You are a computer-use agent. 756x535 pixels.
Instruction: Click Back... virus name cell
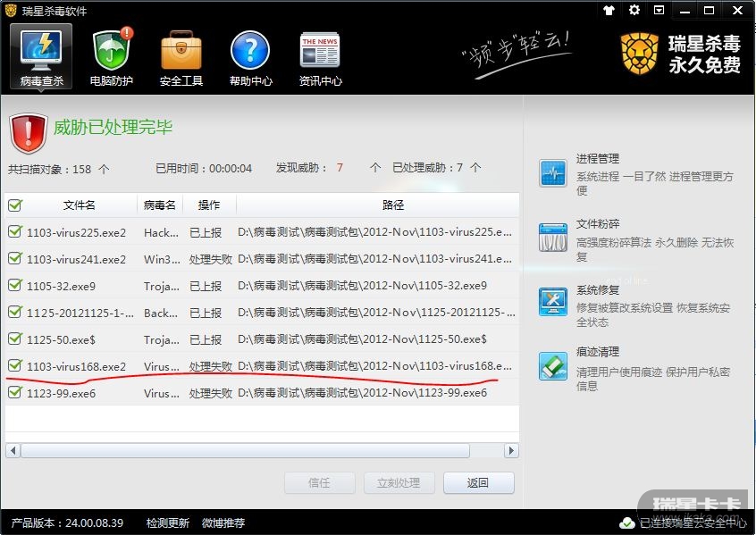pos(161,313)
